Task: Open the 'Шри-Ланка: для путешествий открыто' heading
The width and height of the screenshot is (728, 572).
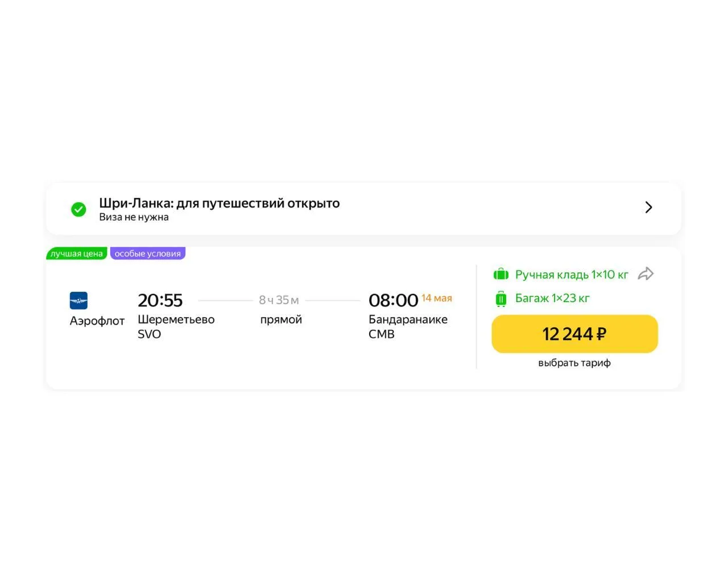Action: (x=220, y=203)
